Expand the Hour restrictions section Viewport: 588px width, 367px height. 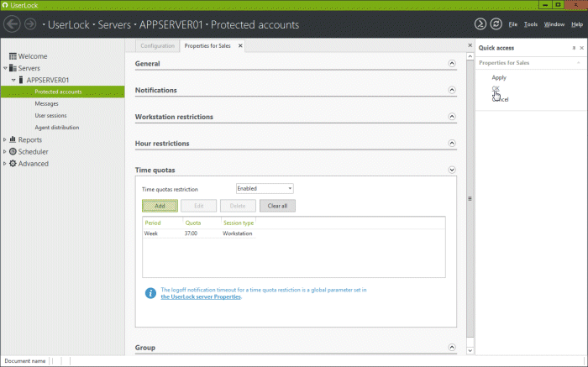pyautogui.click(x=451, y=144)
